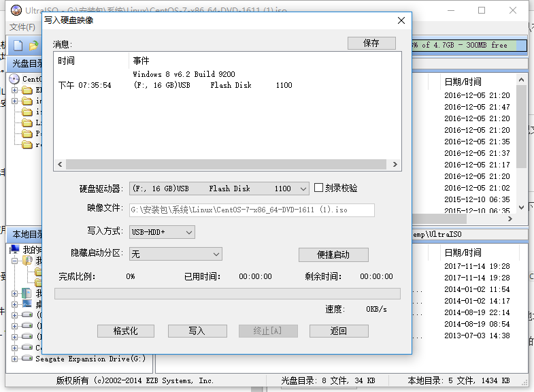Click the Open file folder icon in UltraISO toolbar

pyautogui.click(x=34, y=46)
